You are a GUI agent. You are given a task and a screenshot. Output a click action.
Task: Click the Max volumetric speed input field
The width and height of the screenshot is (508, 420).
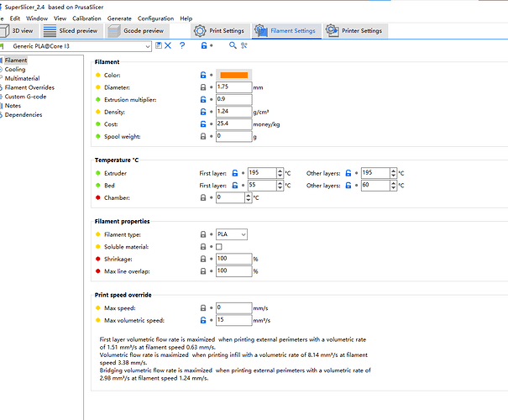coord(233,320)
